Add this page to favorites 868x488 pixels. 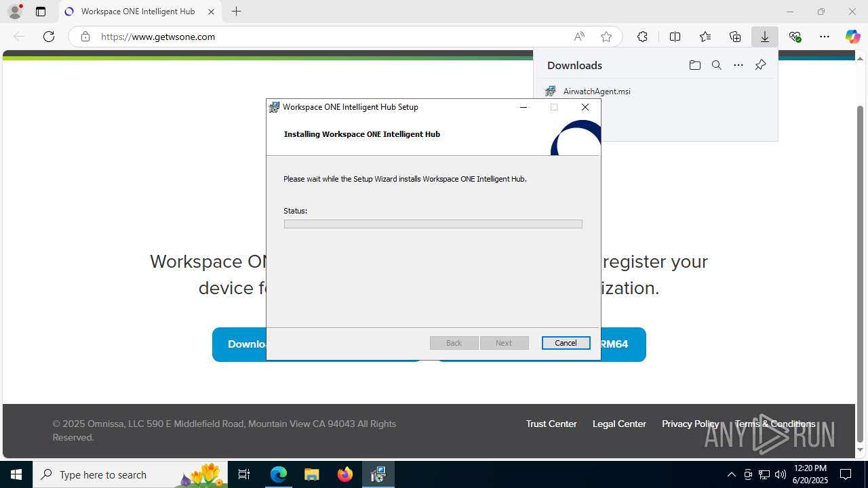(606, 37)
